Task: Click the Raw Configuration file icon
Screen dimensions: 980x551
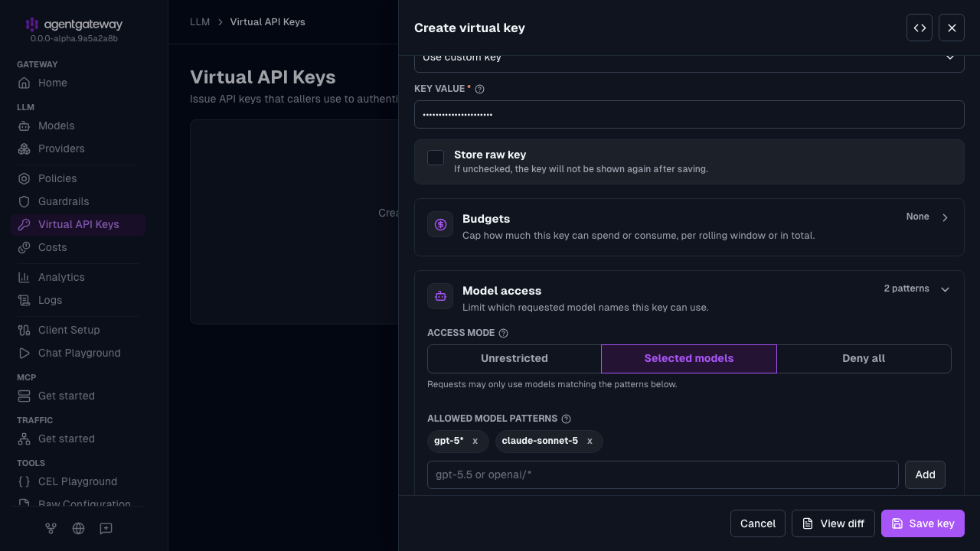Action: pyautogui.click(x=24, y=504)
